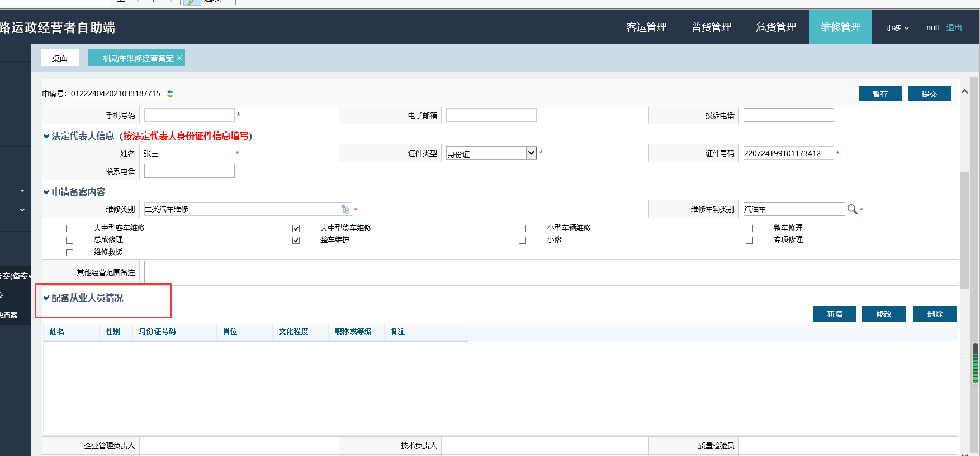Check the 大中型客车维修 checkbox
980x456 pixels.
click(70, 228)
